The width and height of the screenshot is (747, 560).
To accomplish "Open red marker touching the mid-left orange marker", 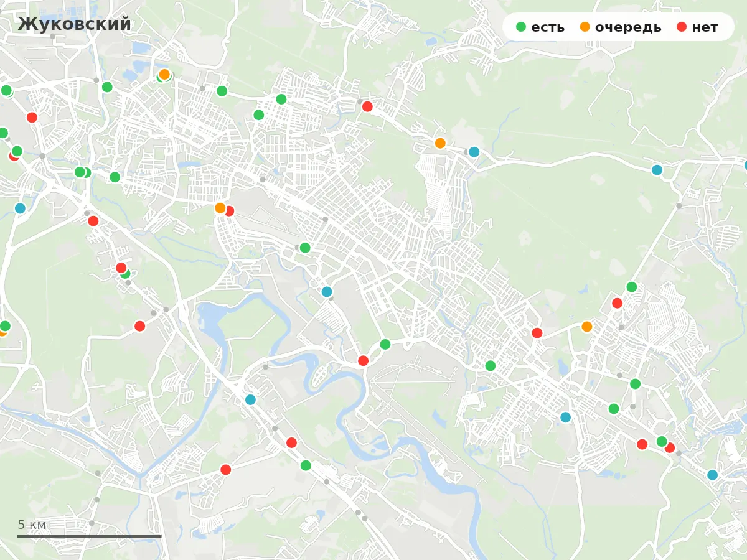I will pos(229,211).
